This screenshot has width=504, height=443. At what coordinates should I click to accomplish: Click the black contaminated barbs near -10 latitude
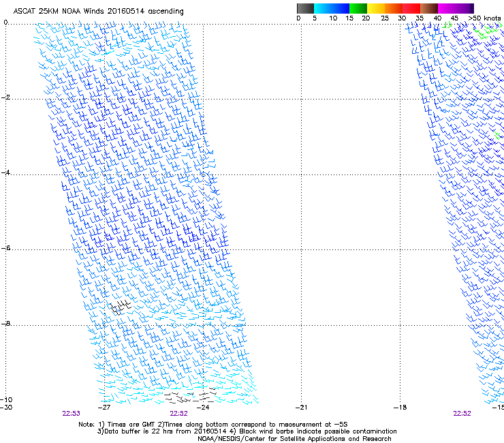190,397
